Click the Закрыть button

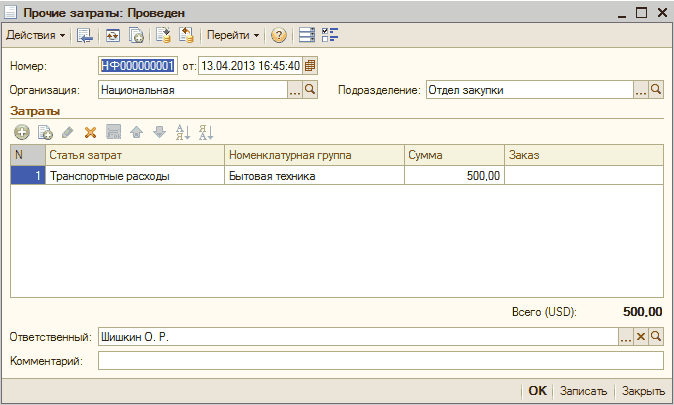644,391
